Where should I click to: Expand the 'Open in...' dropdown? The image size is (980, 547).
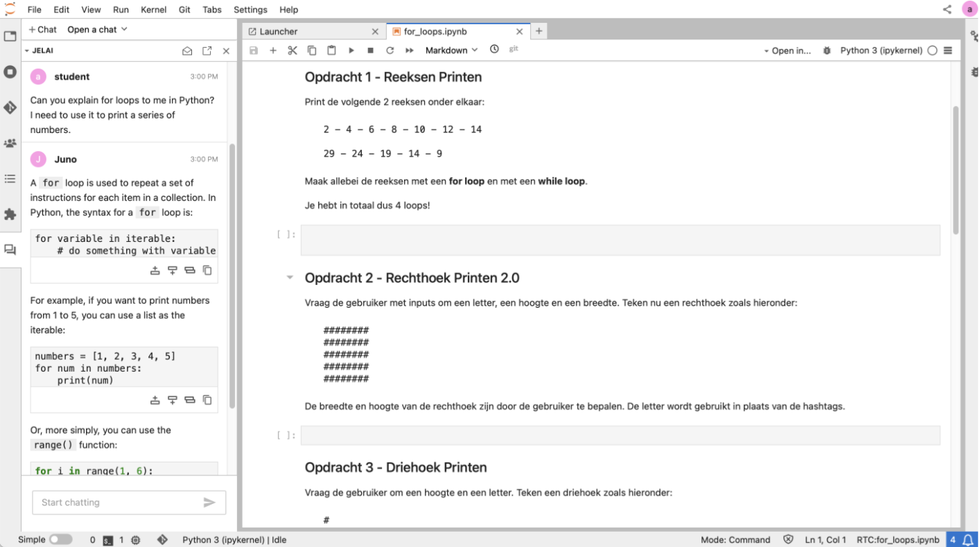(787, 51)
